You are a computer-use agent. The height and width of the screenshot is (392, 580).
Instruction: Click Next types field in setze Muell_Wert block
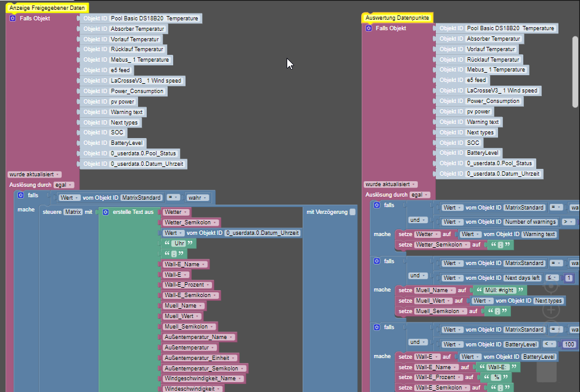(549, 301)
